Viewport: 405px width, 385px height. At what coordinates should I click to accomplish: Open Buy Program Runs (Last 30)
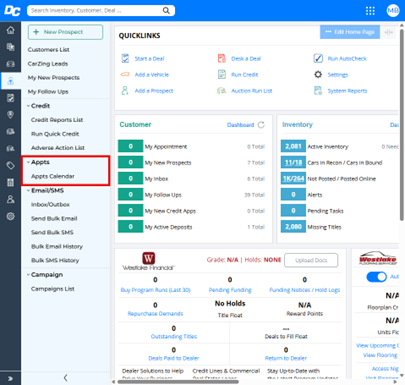155,290
